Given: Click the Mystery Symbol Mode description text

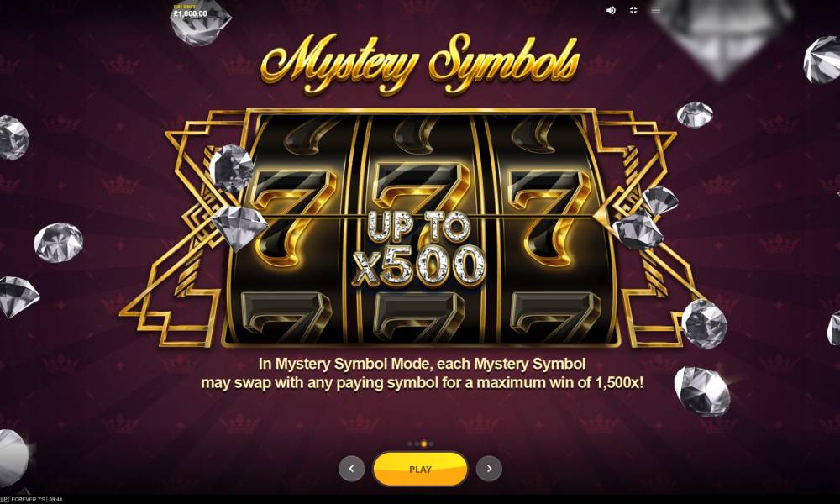Looking at the screenshot, I should pos(423,373).
